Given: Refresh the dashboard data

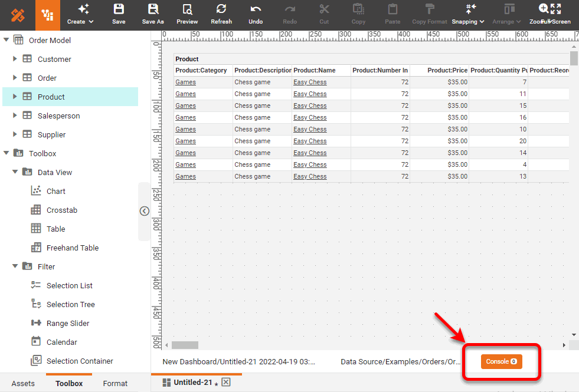Looking at the screenshot, I should [221, 14].
